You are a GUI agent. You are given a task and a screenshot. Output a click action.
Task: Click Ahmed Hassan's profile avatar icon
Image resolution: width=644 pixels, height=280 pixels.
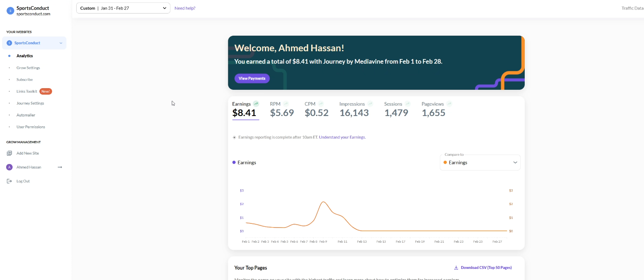click(x=9, y=167)
